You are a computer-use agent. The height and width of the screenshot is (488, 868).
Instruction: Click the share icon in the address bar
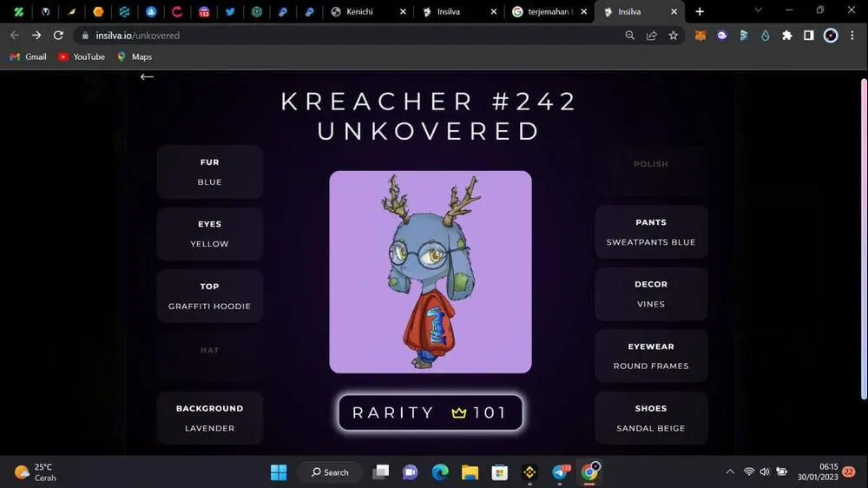click(x=651, y=36)
